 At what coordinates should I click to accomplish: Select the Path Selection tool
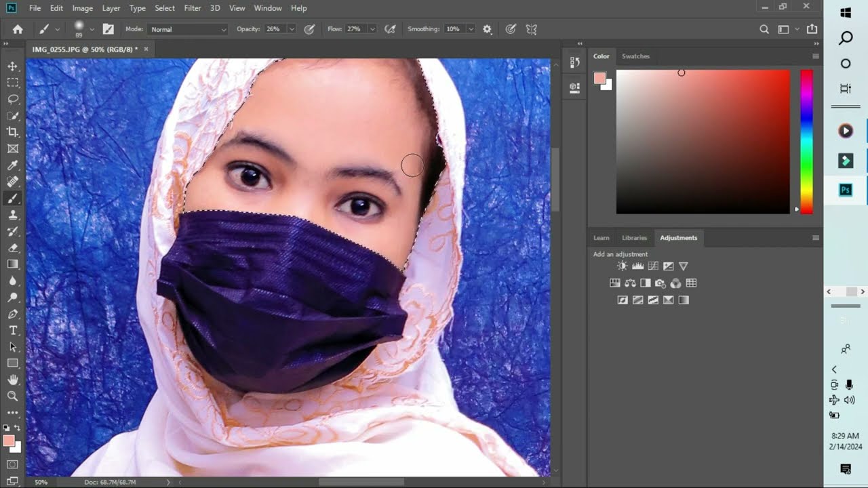(12, 347)
